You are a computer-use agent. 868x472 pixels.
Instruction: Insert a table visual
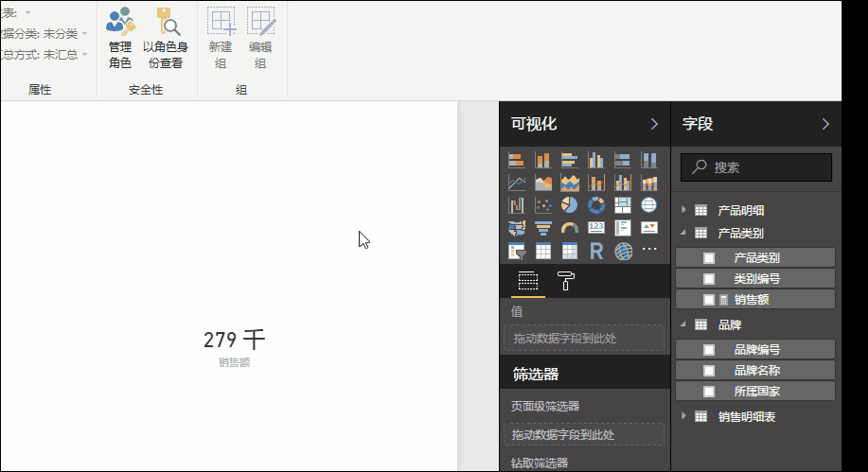tap(542, 252)
